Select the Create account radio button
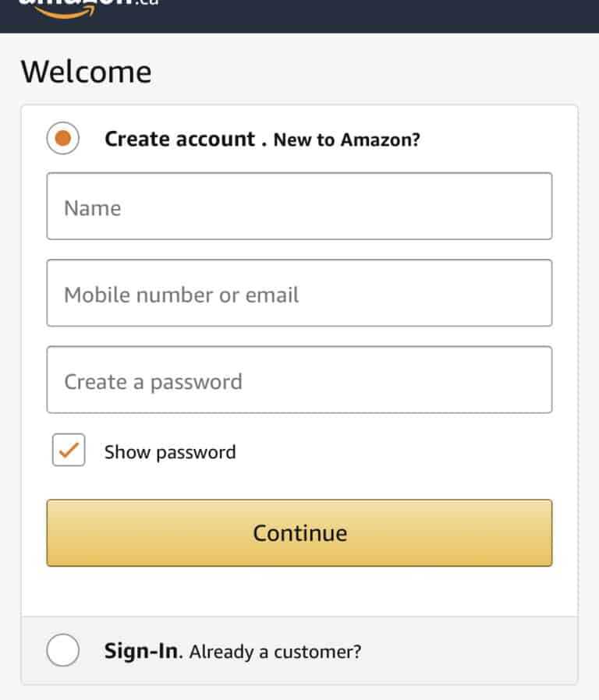Viewport: 599px width, 700px height. point(63,138)
